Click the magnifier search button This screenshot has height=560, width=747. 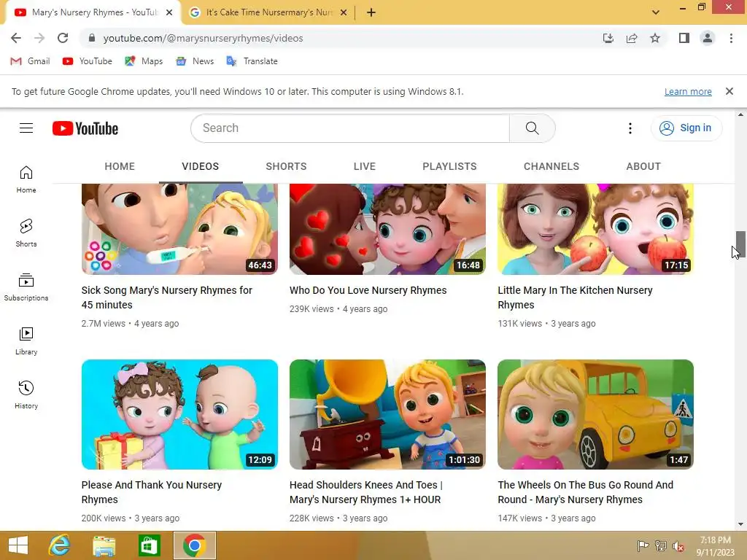pyautogui.click(x=532, y=128)
